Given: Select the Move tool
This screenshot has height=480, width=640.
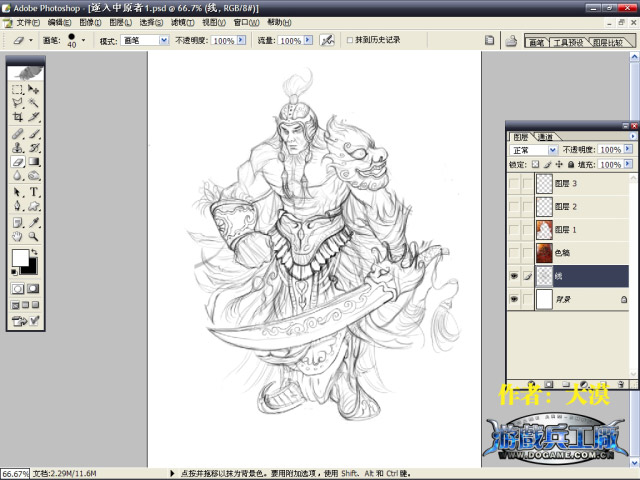Looking at the screenshot, I should click(34, 89).
